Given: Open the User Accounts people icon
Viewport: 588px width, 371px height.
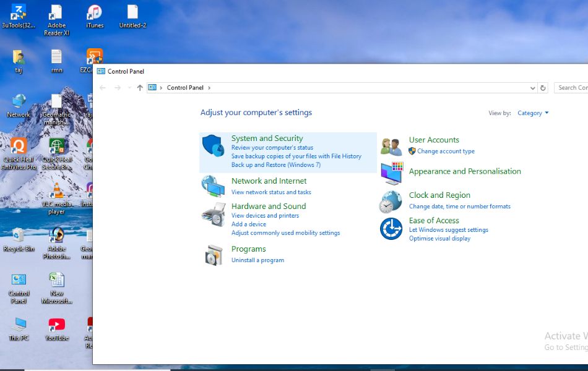Looking at the screenshot, I should [x=391, y=147].
